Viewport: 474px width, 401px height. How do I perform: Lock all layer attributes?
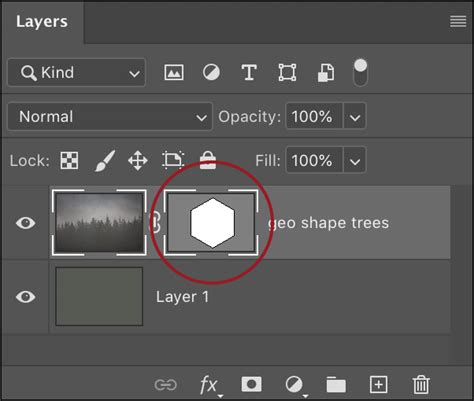click(x=208, y=160)
